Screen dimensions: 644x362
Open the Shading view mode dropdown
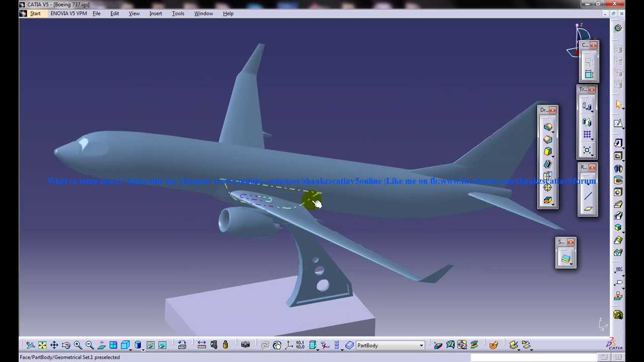(138, 345)
